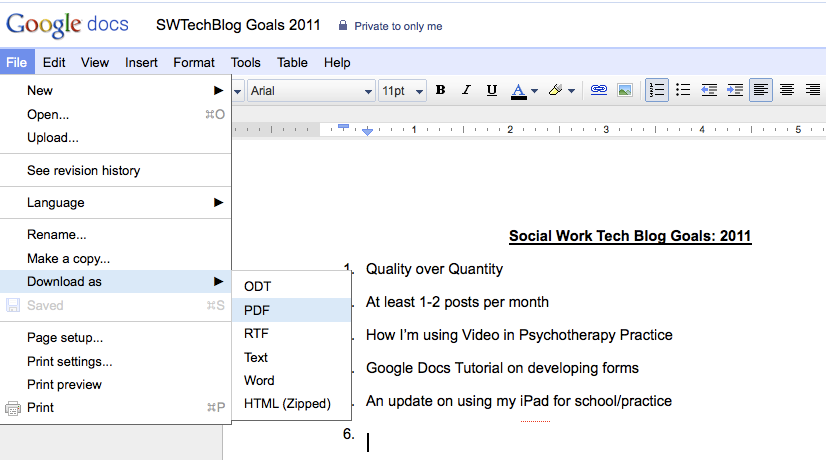Screen dimensions: 826x460
Task: Click Google Docs Tutorial on developing forms
Action: click(503, 368)
